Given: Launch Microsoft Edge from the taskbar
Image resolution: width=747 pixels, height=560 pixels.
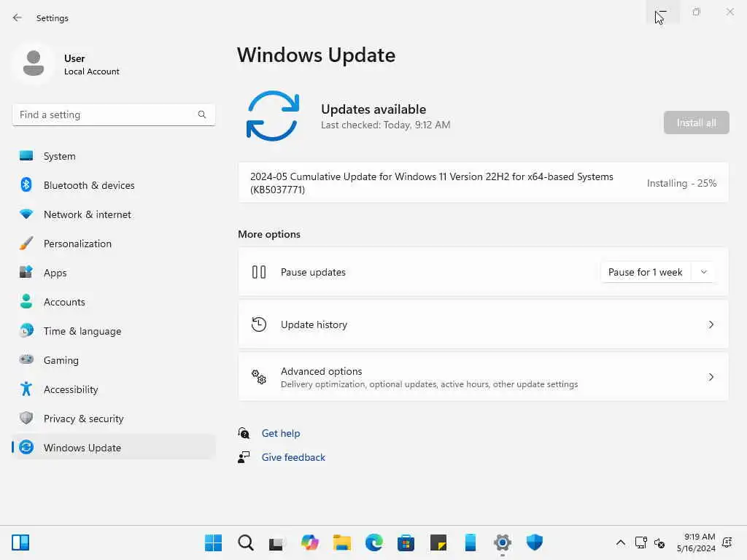Looking at the screenshot, I should click(374, 542).
